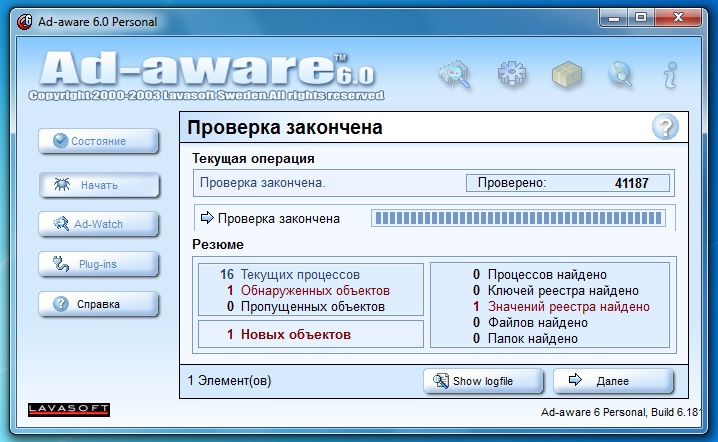Click the scan progress bar

pyautogui.click(x=518, y=218)
